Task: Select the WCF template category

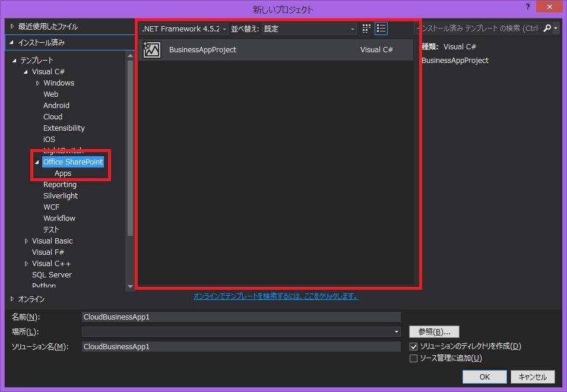Action: point(51,207)
